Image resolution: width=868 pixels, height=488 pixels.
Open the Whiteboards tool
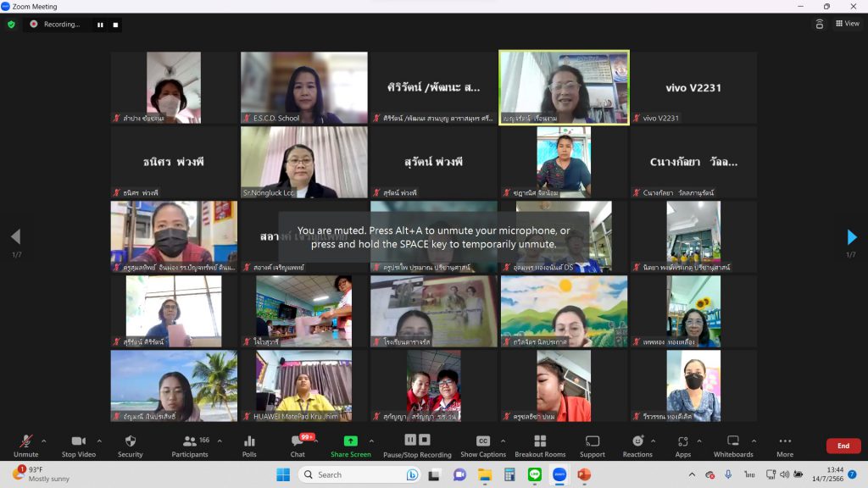[x=733, y=445]
